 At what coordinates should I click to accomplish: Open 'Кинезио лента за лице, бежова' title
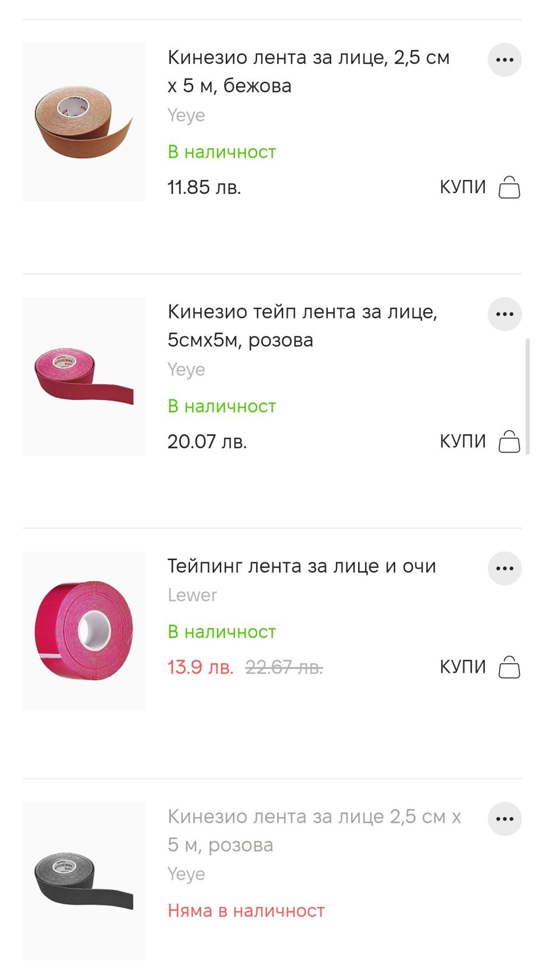[308, 71]
